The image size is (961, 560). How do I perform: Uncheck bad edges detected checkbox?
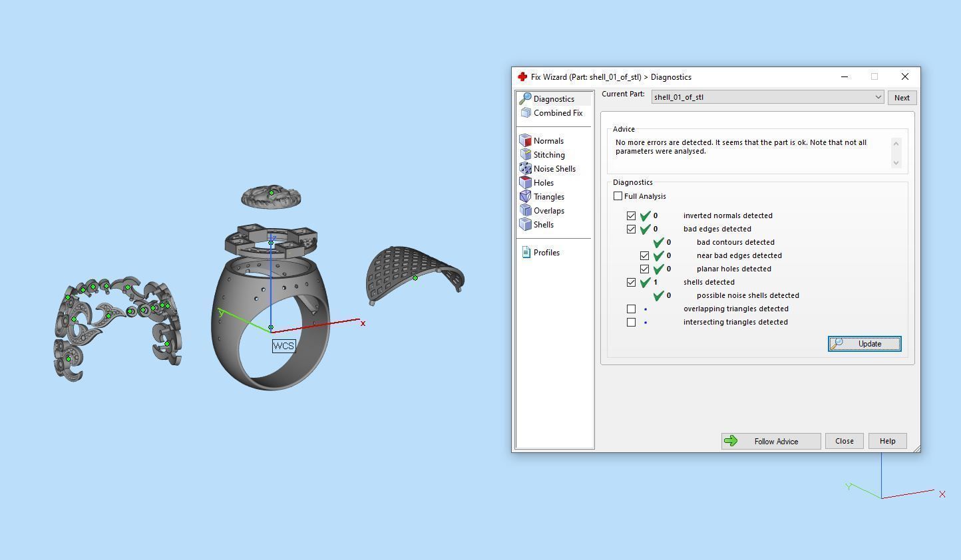click(x=631, y=229)
